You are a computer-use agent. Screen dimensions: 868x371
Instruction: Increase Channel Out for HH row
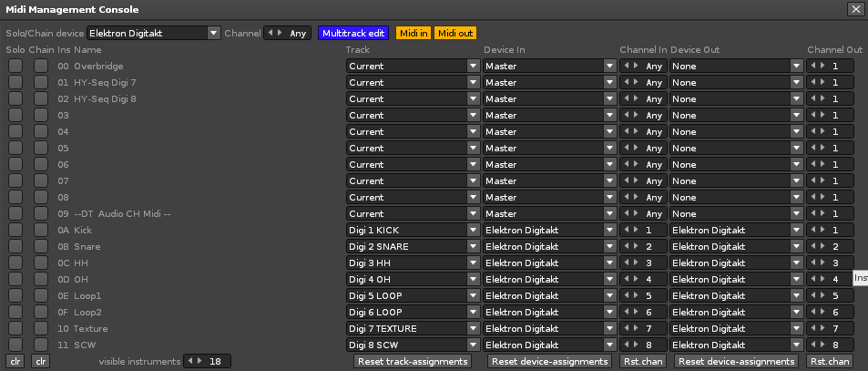822,263
